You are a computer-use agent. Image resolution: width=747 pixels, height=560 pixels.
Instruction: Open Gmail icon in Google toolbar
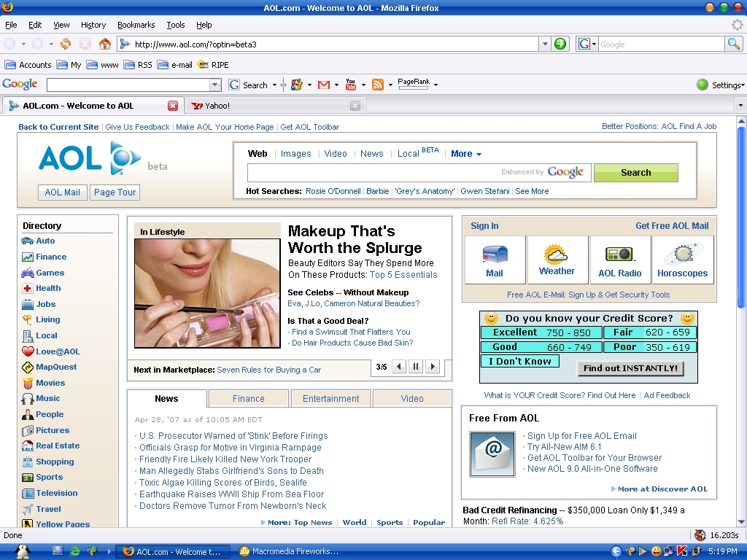[x=324, y=85]
